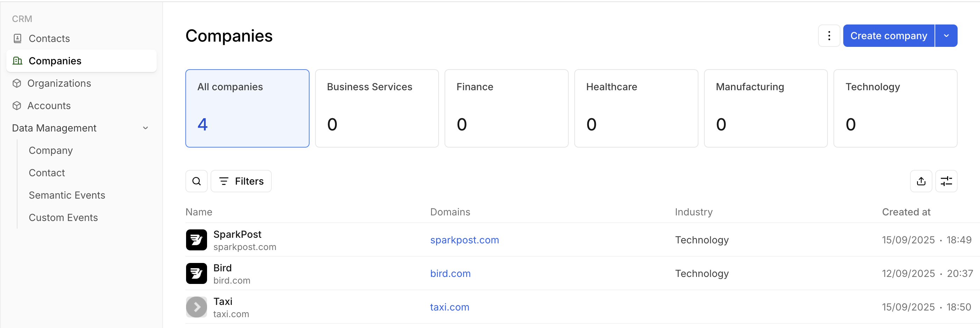Screen dimensions: 980x328
Task: Open Organizations in the sidebar
Action: point(59,83)
